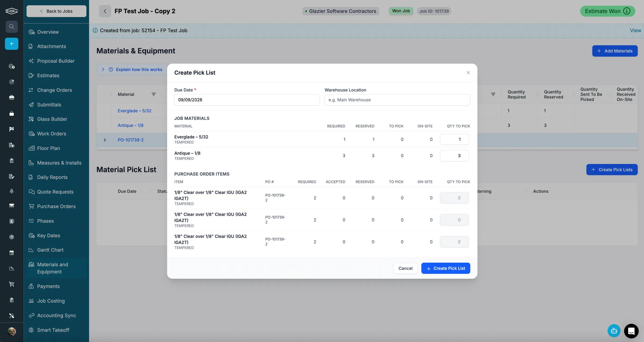Click the info icon beside Created from job
This screenshot has width=644, height=342.
point(95,31)
